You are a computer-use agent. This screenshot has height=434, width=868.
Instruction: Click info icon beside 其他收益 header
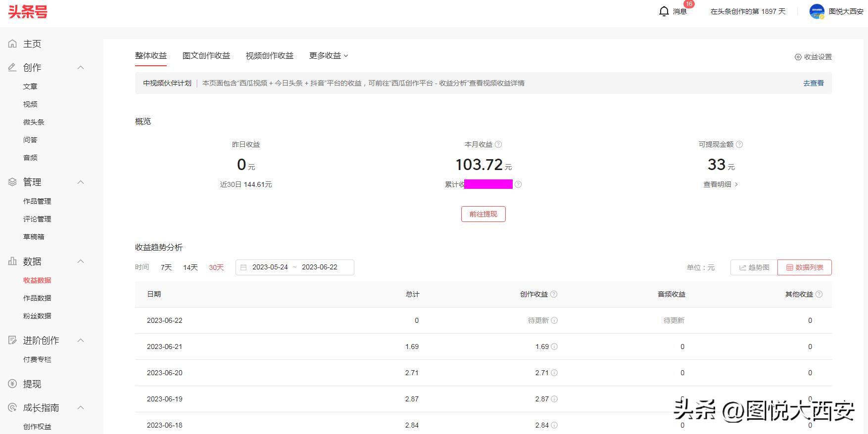coord(819,294)
